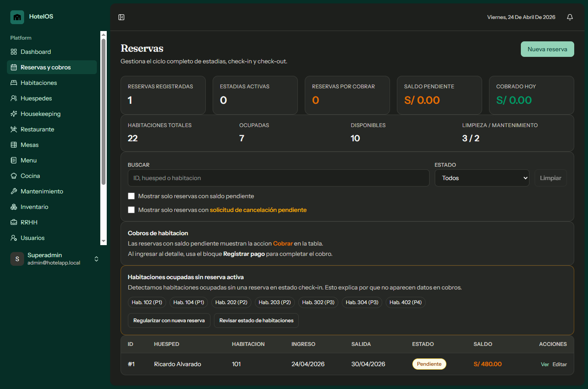Click Ver link for Ricardo Alvarado reservation
This screenshot has height=389, width=588.
(545, 364)
